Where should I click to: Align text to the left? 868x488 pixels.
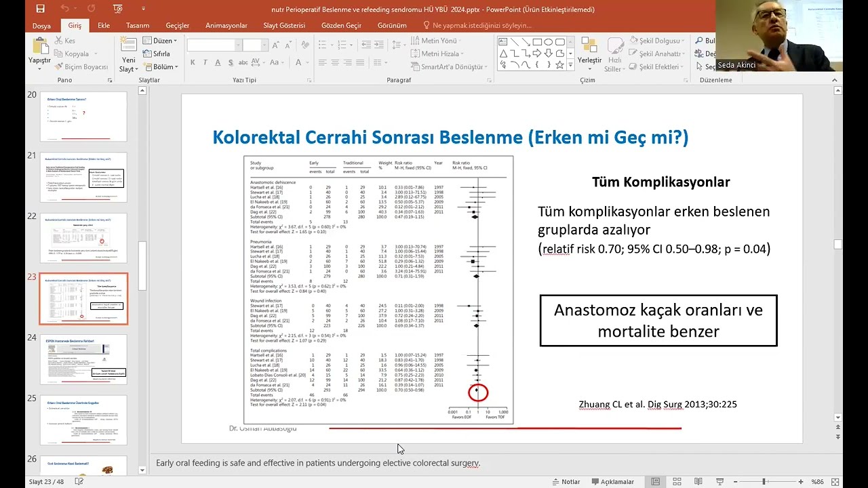pos(322,62)
